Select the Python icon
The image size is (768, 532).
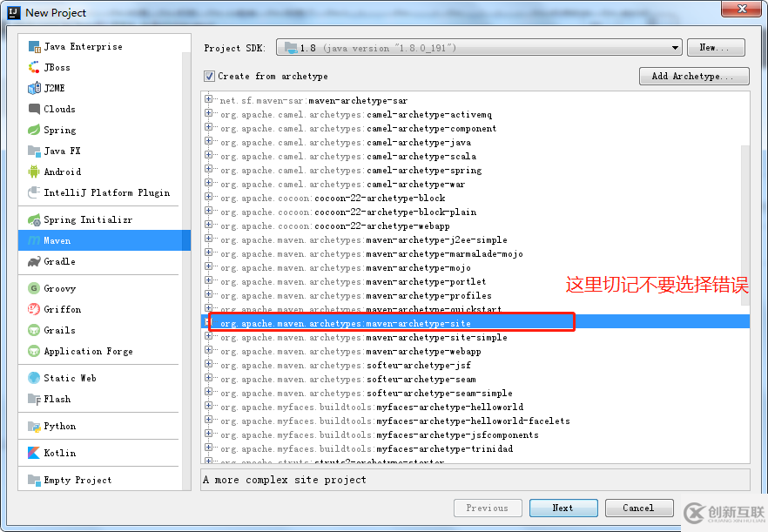(x=34, y=426)
